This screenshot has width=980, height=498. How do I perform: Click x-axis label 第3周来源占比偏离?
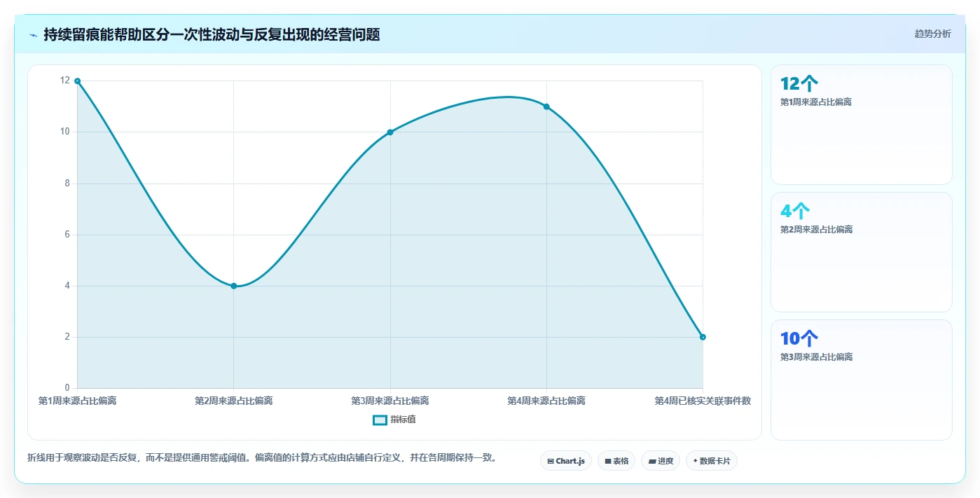[390, 401]
